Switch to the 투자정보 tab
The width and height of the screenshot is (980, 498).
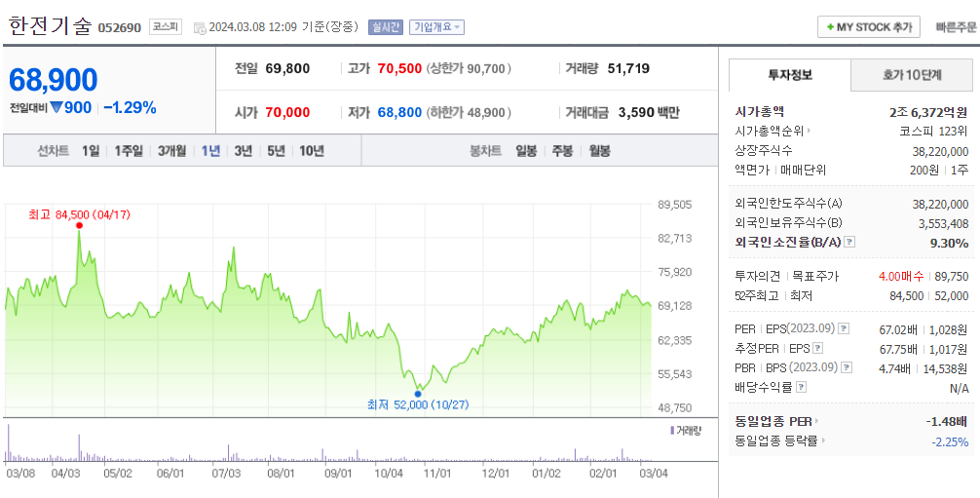coord(790,75)
